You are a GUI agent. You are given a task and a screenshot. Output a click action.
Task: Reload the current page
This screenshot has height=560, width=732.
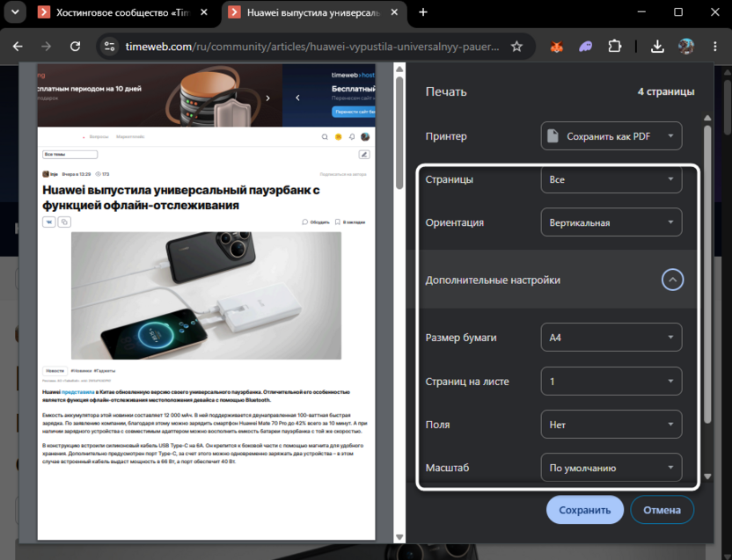[75, 47]
